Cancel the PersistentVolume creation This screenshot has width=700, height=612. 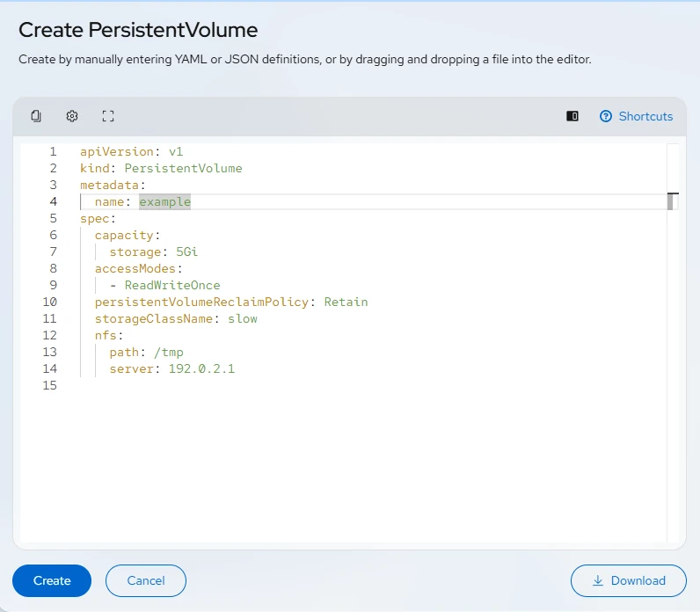tap(145, 580)
